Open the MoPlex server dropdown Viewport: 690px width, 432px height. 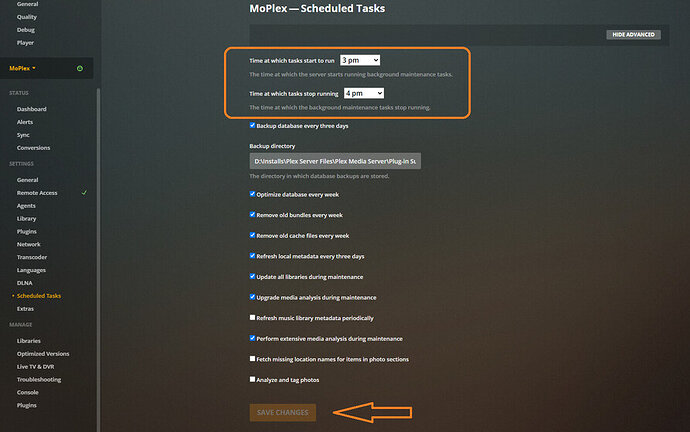[22, 68]
